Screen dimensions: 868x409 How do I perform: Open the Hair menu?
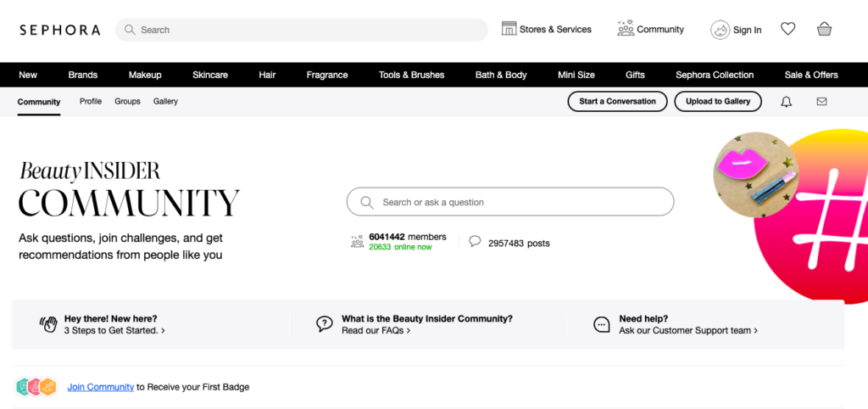click(267, 75)
